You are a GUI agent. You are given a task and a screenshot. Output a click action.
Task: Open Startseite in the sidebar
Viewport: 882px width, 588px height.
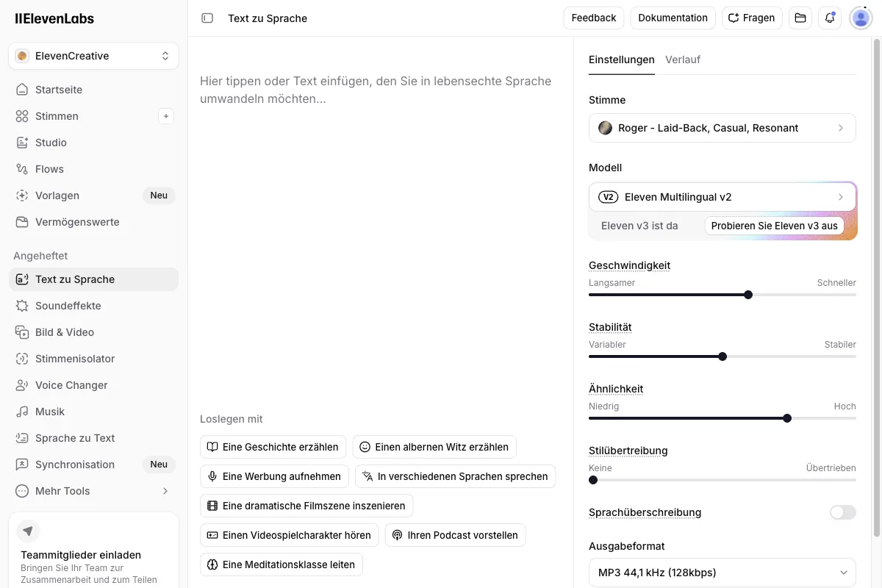pyautogui.click(x=93, y=90)
